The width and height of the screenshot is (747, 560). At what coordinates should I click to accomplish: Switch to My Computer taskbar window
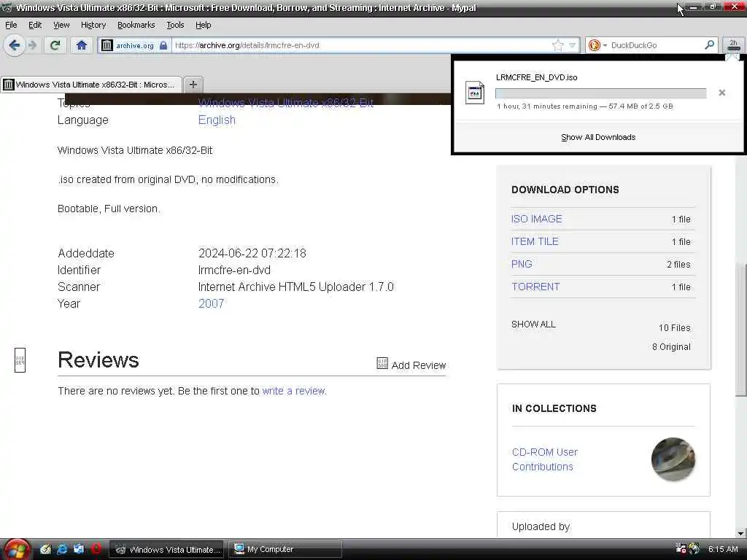tap(285, 549)
